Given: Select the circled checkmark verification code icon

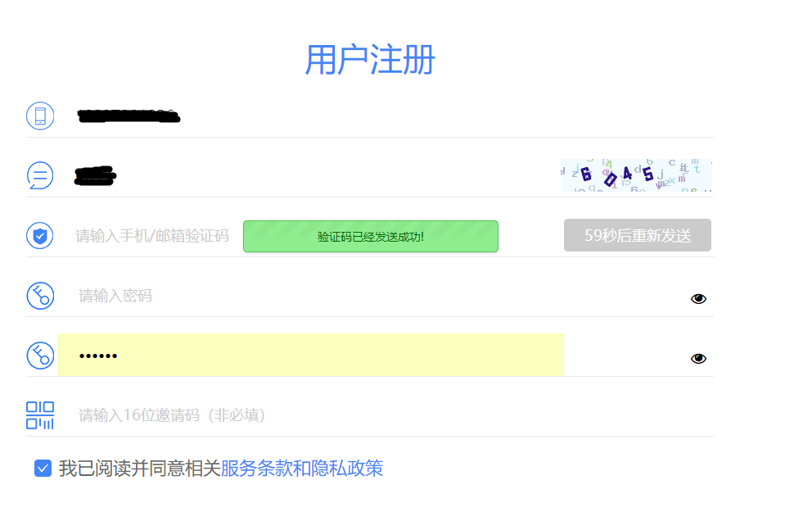Looking at the screenshot, I should 39,235.
